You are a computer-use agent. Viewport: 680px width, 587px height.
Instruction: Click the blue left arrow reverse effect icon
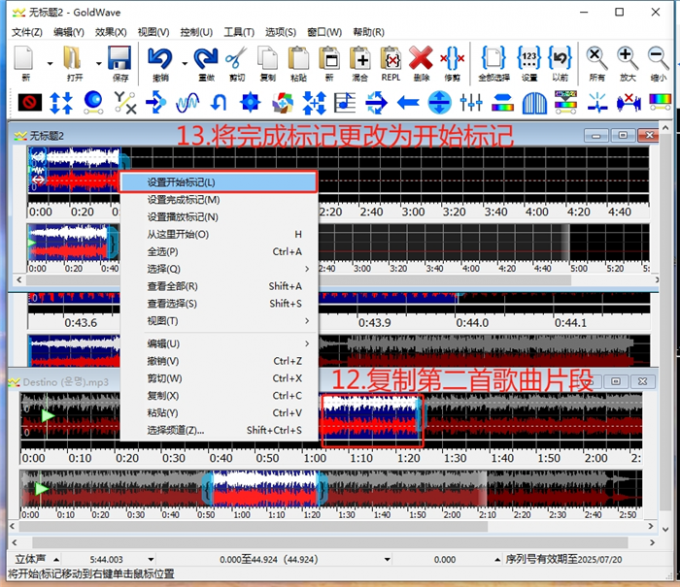(x=408, y=103)
